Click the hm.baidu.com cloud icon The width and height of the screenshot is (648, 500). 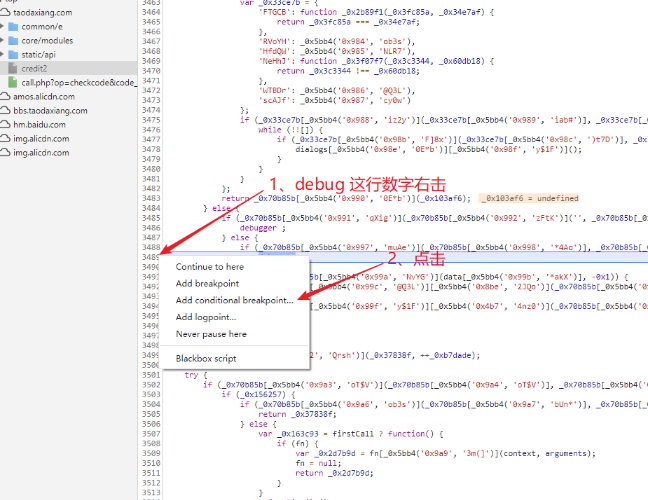click(5, 125)
